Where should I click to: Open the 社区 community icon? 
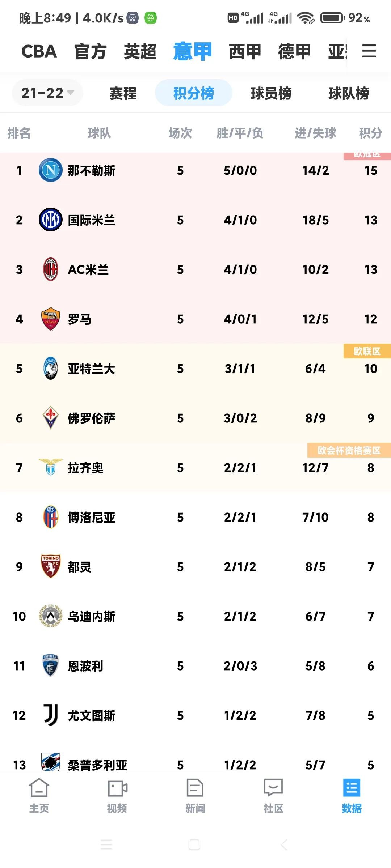(273, 788)
